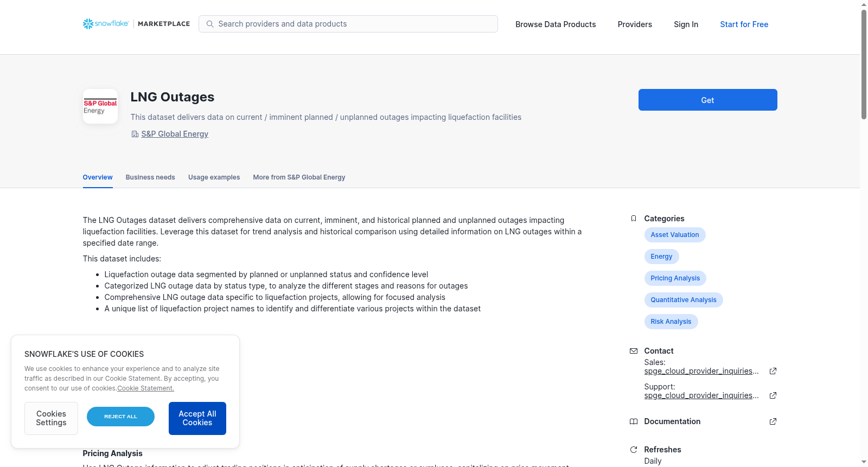
Task: Click the Get button
Action: coord(707,100)
